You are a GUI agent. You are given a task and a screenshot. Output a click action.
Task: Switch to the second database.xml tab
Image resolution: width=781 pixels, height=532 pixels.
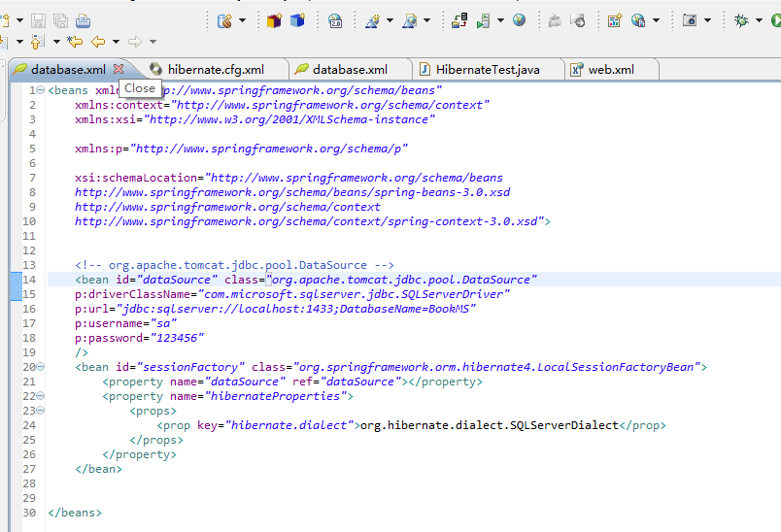coord(350,70)
